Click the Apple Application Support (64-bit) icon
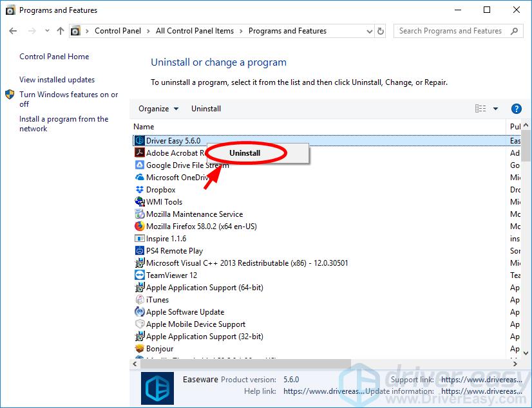Screen dimensions: 532x408 tap(140, 288)
